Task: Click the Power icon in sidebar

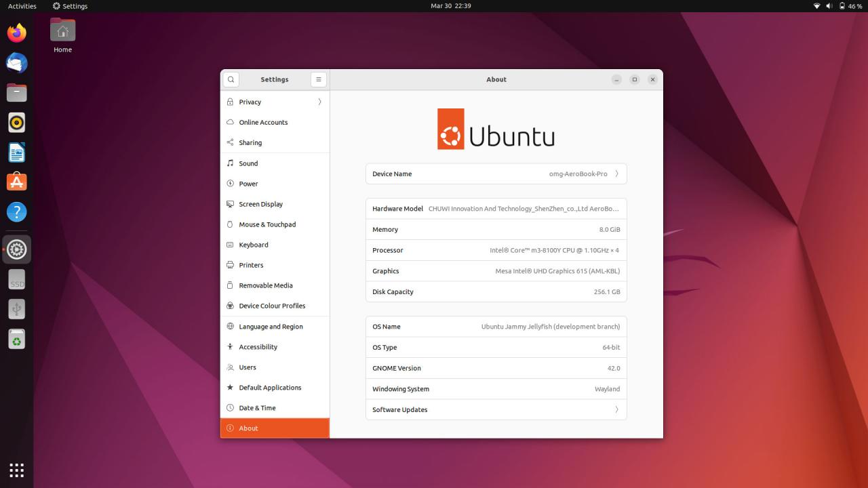Action: click(x=230, y=184)
